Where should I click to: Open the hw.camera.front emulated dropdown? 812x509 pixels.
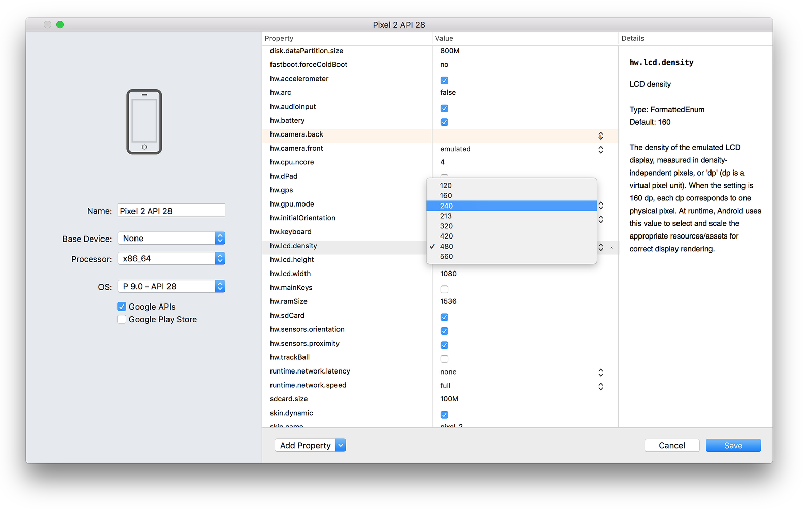click(x=601, y=150)
